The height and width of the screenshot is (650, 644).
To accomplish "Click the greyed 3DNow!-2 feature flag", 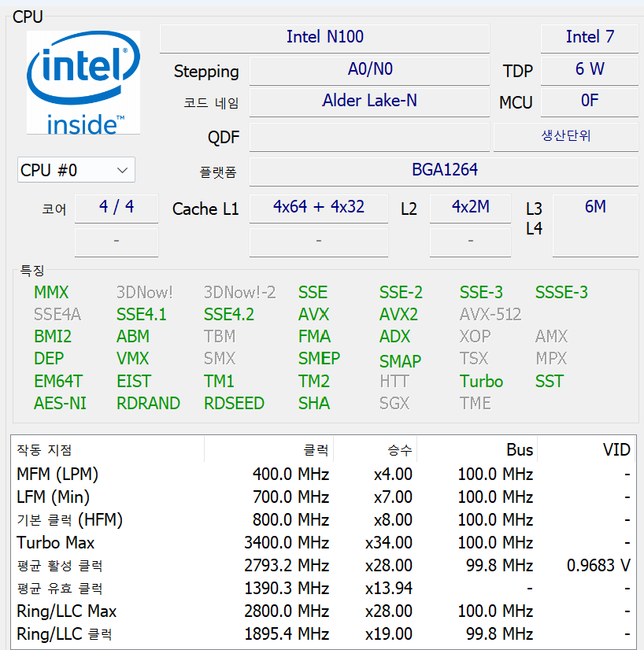I will pyautogui.click(x=239, y=293).
